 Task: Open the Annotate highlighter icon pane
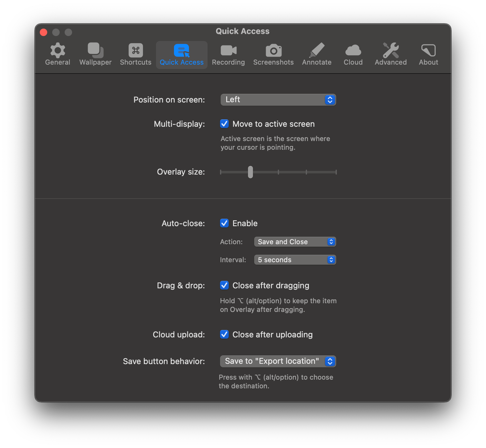[x=317, y=50]
